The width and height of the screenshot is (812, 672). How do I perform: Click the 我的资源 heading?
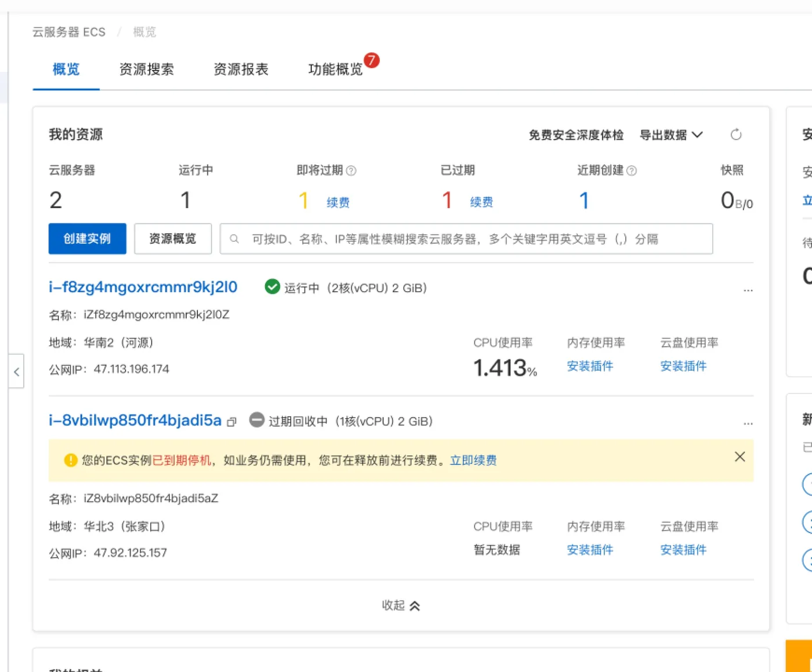(x=76, y=135)
